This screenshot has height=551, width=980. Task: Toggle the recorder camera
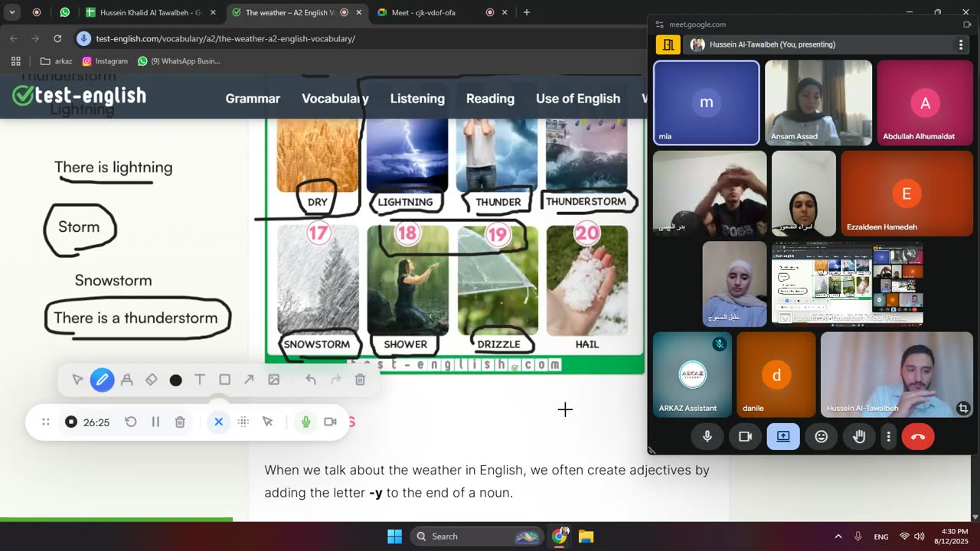coord(330,422)
